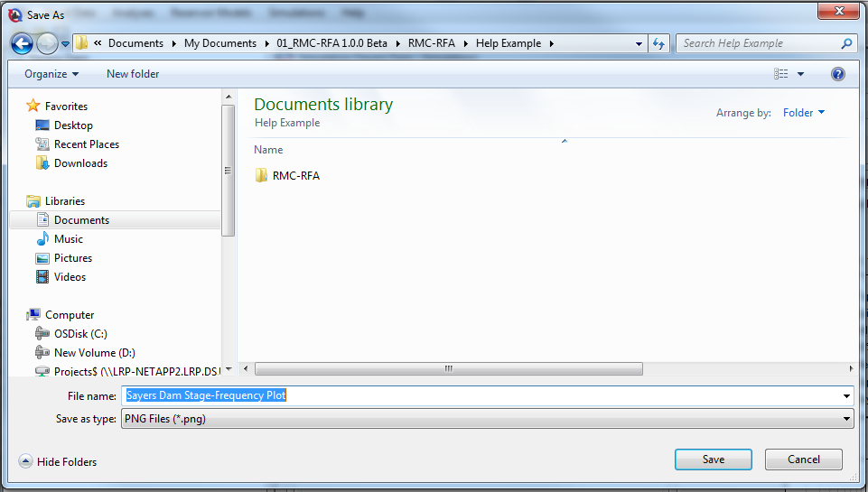This screenshot has width=868, height=492.
Task: Click the magnifier icon in search box
Action: click(846, 43)
